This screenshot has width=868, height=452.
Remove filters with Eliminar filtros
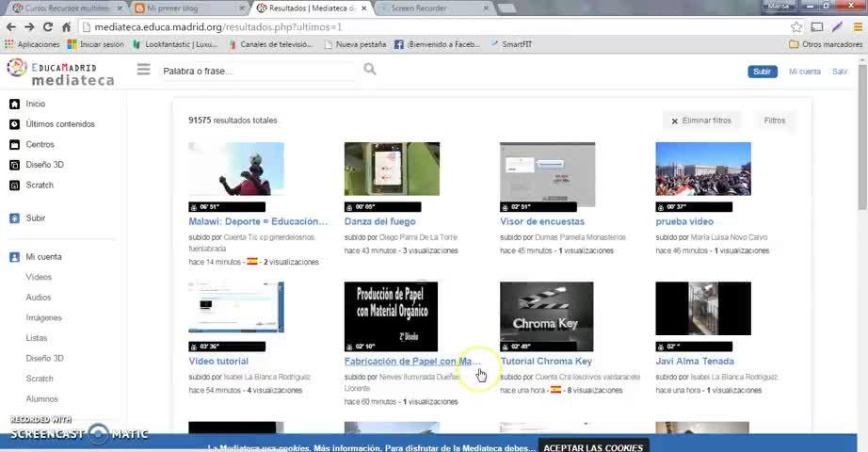[x=701, y=121]
